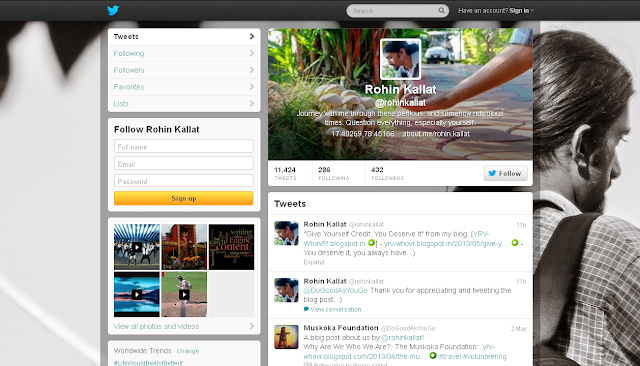Open the #travel hashtag

pyautogui.click(x=449, y=357)
